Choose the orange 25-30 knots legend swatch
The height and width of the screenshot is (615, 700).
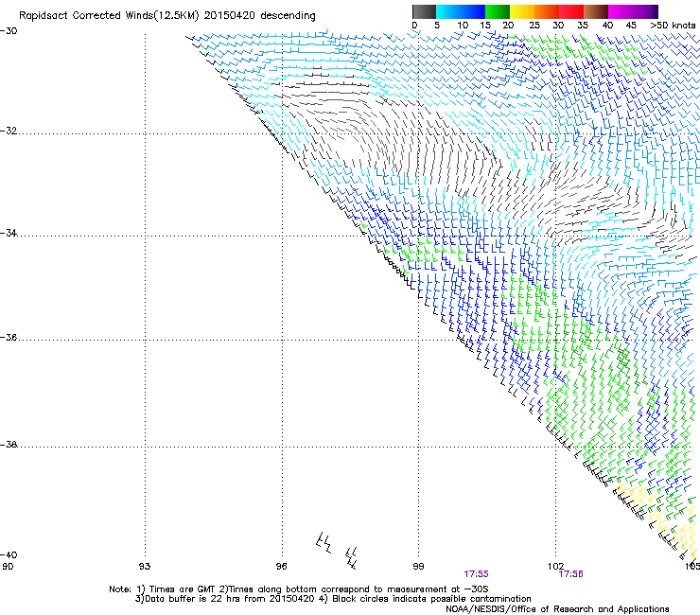pyautogui.click(x=547, y=11)
